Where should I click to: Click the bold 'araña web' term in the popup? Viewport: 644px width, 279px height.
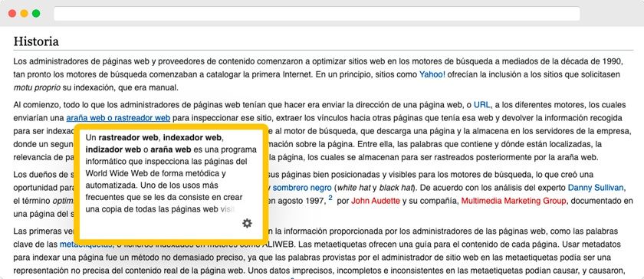click(171, 149)
